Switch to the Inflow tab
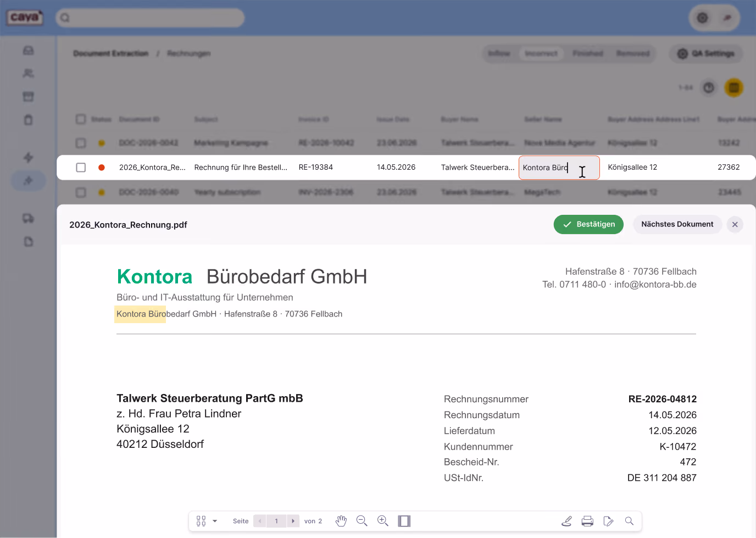756x538 pixels. click(x=499, y=53)
